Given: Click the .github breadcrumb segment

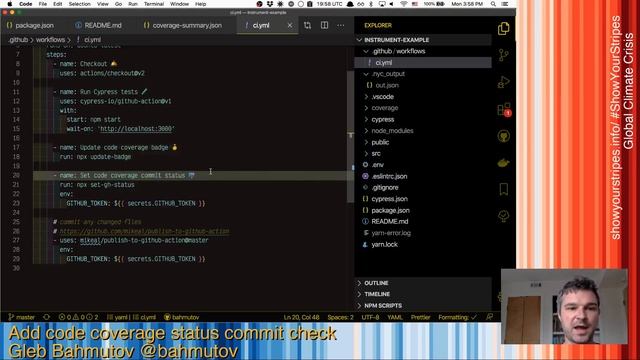Looking at the screenshot, I should tap(18, 40).
